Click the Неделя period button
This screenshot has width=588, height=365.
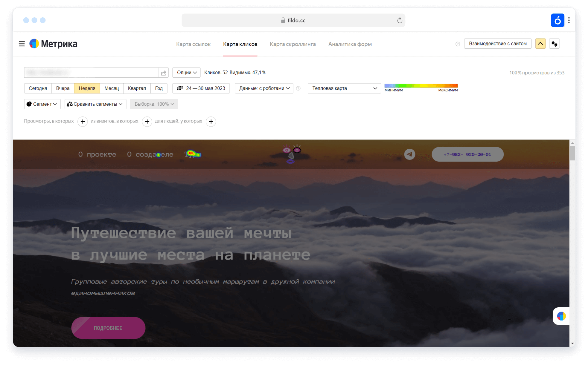tap(87, 88)
